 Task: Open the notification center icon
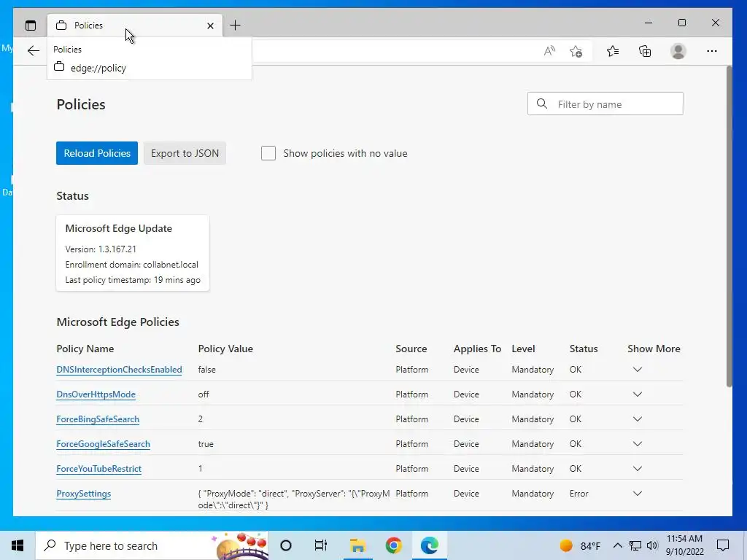[723, 545]
